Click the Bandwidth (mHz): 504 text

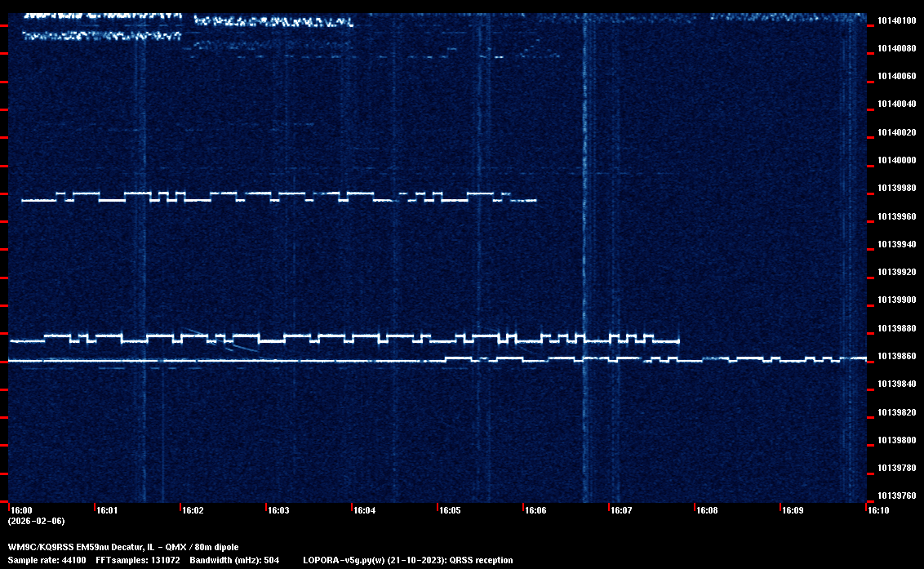pos(233,560)
